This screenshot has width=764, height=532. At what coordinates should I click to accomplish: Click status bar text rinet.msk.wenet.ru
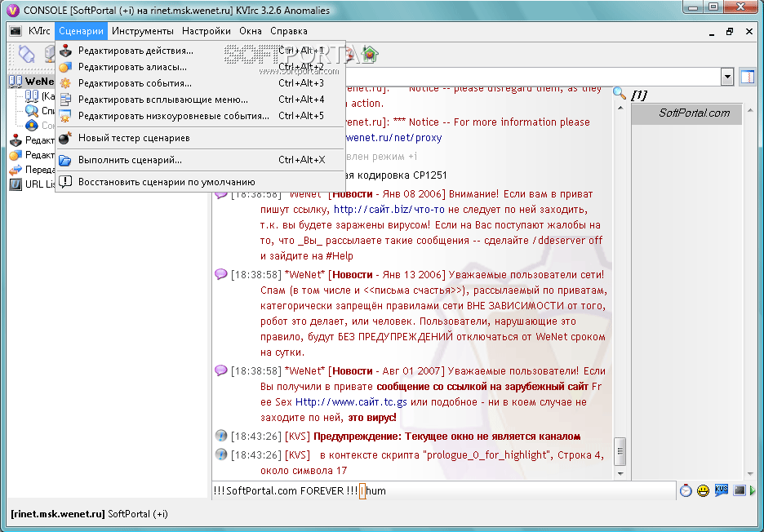[58, 514]
